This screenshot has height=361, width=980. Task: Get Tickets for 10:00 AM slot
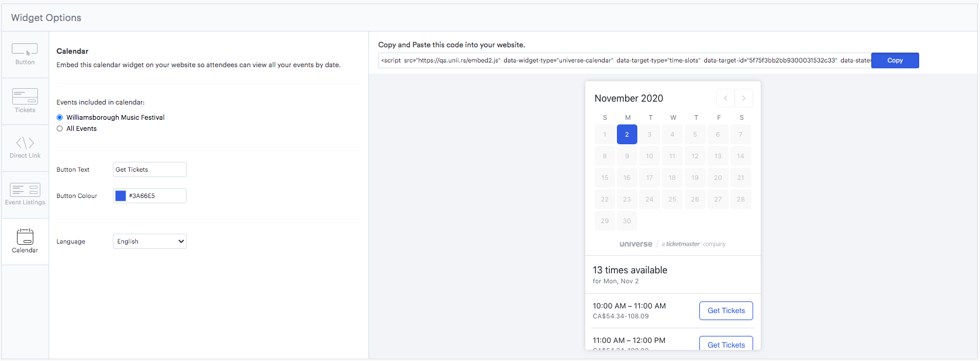[x=726, y=311]
